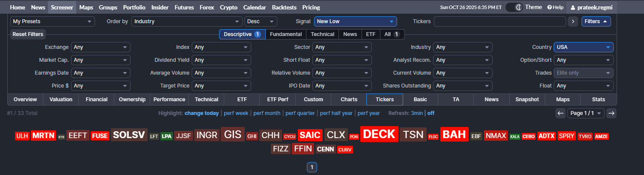Click the green KALA ticker tile
The image size is (644, 175).
coord(515,137)
